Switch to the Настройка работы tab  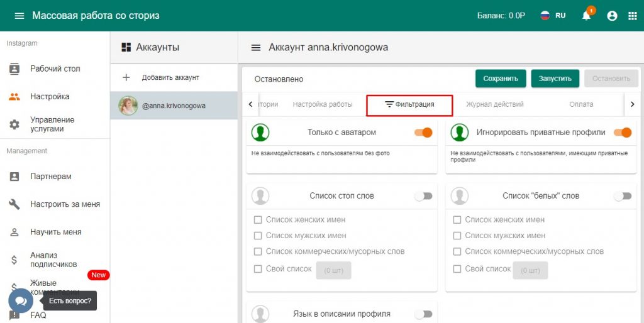pyautogui.click(x=322, y=104)
